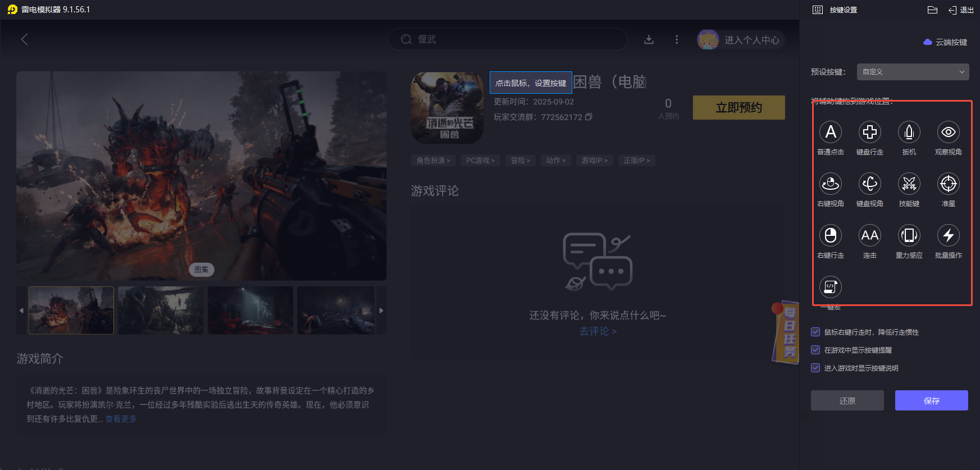Click the 更新时间：2025-09-02 text

534,102
